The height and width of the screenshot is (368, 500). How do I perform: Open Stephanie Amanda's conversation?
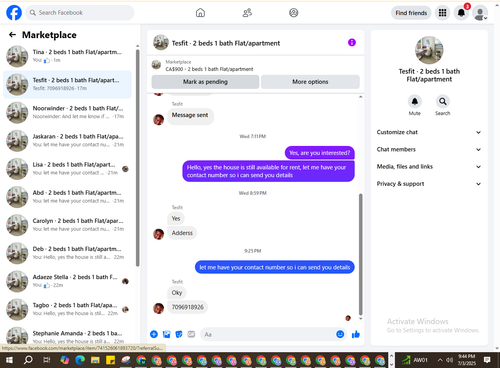(68, 336)
